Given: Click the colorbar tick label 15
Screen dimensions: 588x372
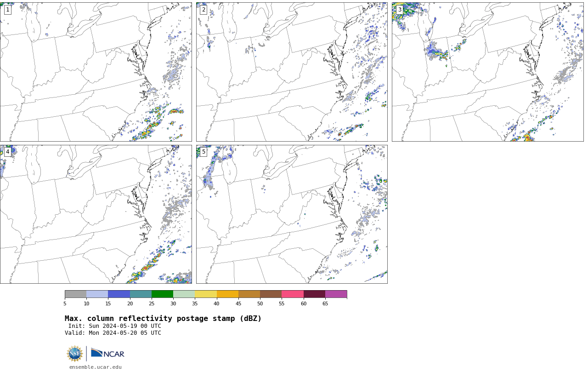Looking at the screenshot, I should coord(108,303).
